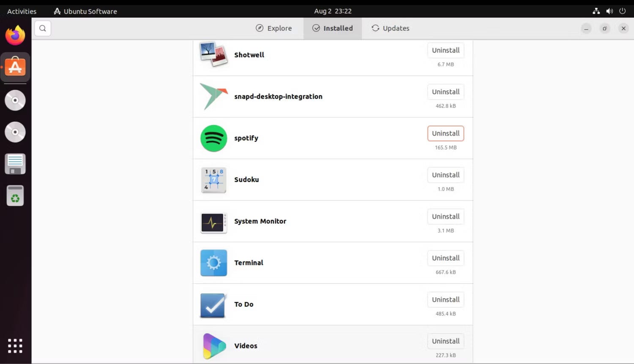
Task: Uninstall the Terminal application
Action: pos(445,258)
